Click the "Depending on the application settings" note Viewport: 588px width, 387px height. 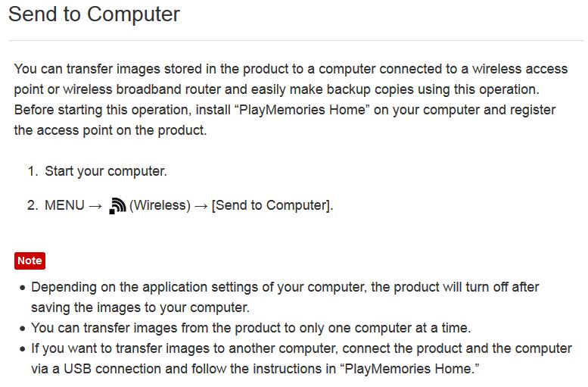coord(285,288)
